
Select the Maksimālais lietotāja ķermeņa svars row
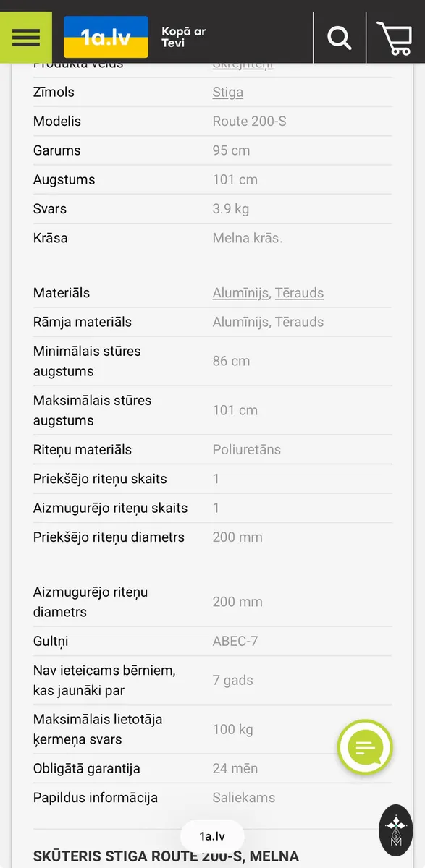click(213, 729)
